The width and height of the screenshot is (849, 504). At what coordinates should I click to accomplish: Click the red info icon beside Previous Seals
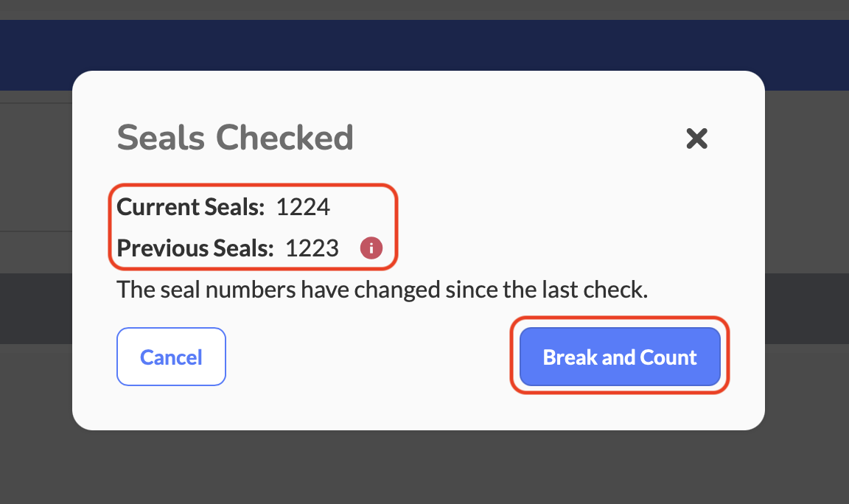click(371, 249)
